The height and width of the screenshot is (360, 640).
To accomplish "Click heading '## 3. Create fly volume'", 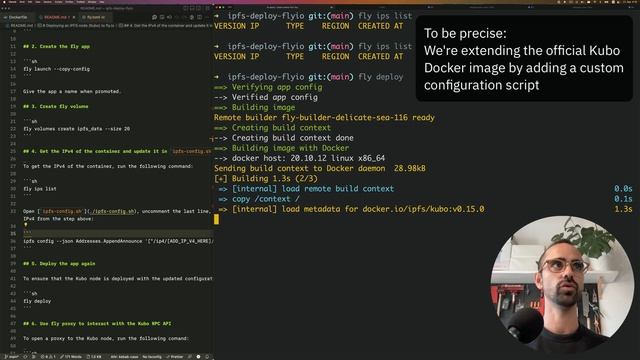I will click(56, 107).
